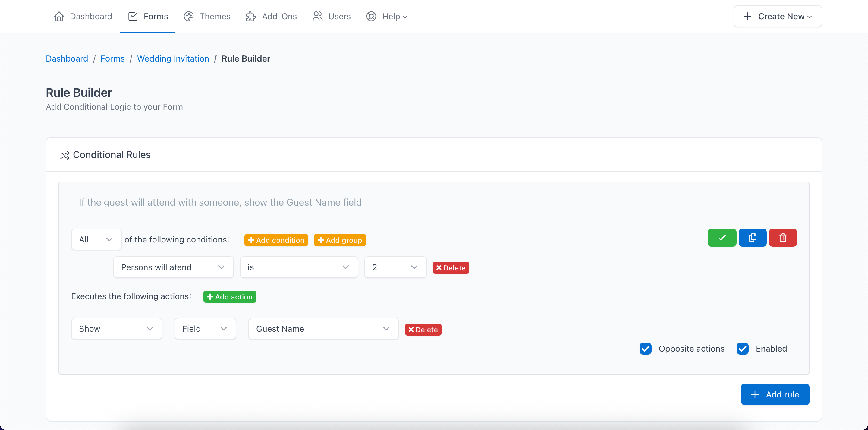This screenshot has width=868, height=430.
Task: Open the All conditions match dropdown
Action: coord(96,239)
